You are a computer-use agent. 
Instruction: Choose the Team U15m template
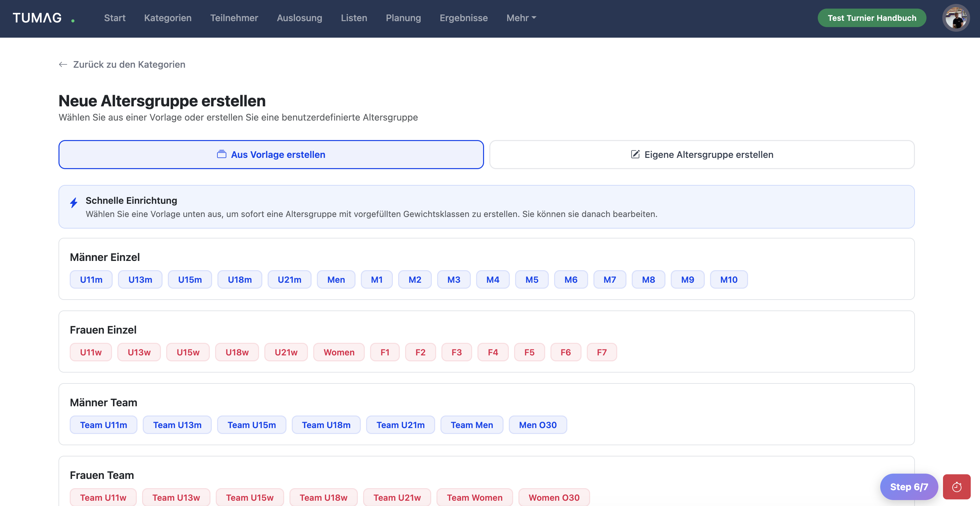tap(251, 425)
